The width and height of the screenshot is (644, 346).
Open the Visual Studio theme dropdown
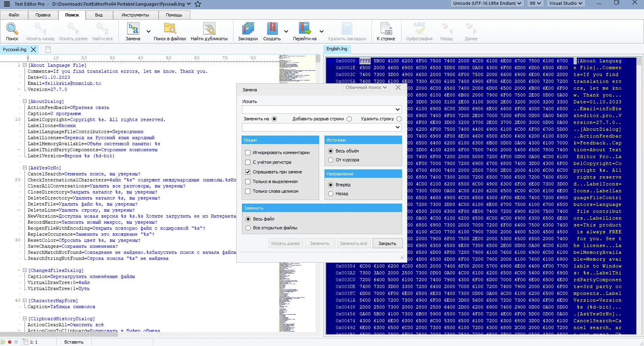point(566,3)
